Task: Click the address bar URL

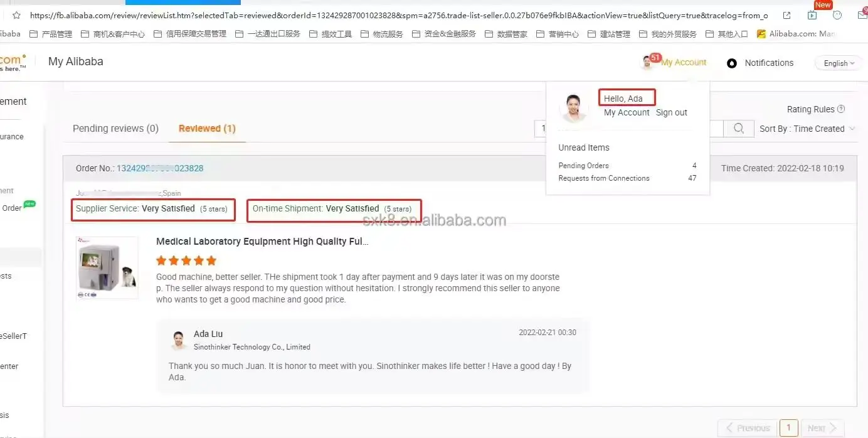Action: 398,15
